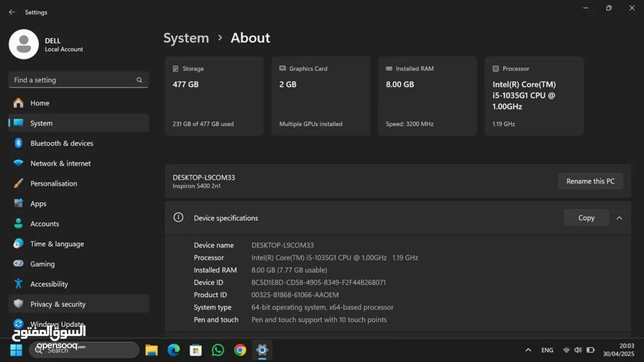Viewport: 644px width, 362px height.
Task: Open the Installed RAM 8.00 GB card
Action: 427,96
